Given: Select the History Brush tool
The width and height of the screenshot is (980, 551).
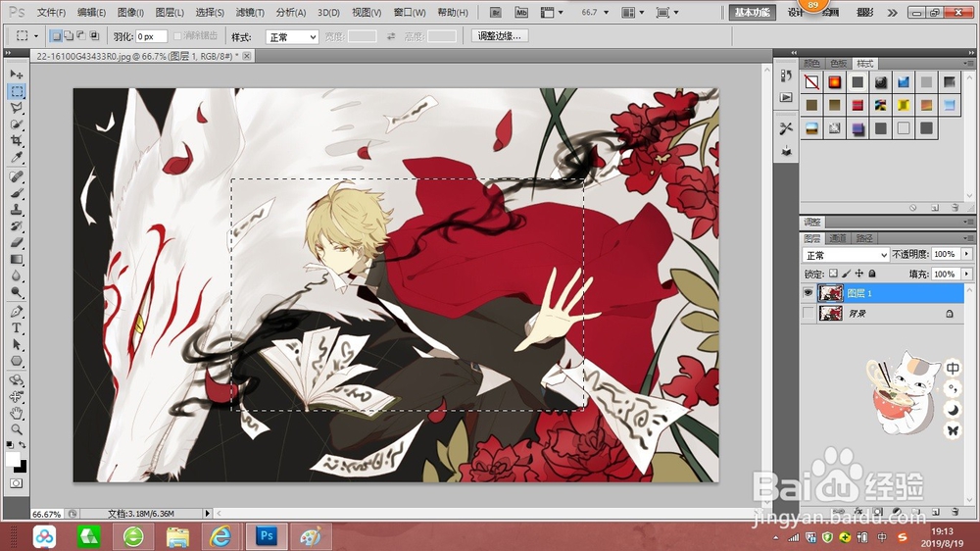Looking at the screenshot, I should tap(17, 225).
